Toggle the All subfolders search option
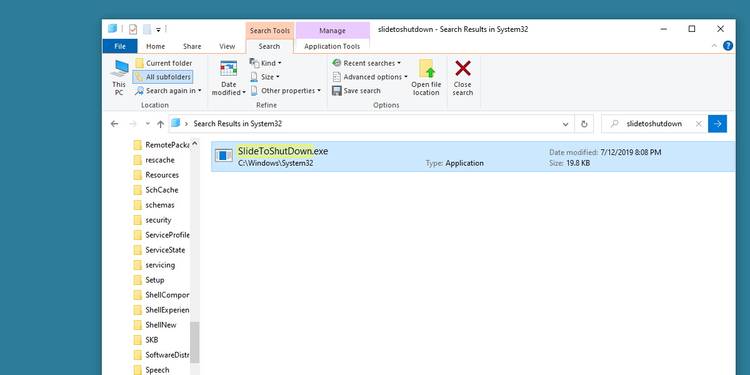750x375 pixels. 163,77
